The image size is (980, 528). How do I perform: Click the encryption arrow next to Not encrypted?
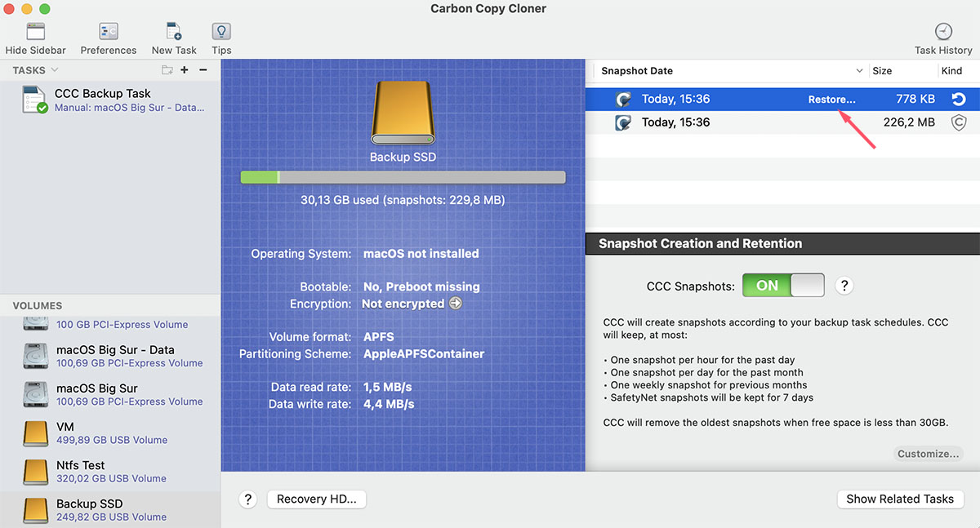456,304
